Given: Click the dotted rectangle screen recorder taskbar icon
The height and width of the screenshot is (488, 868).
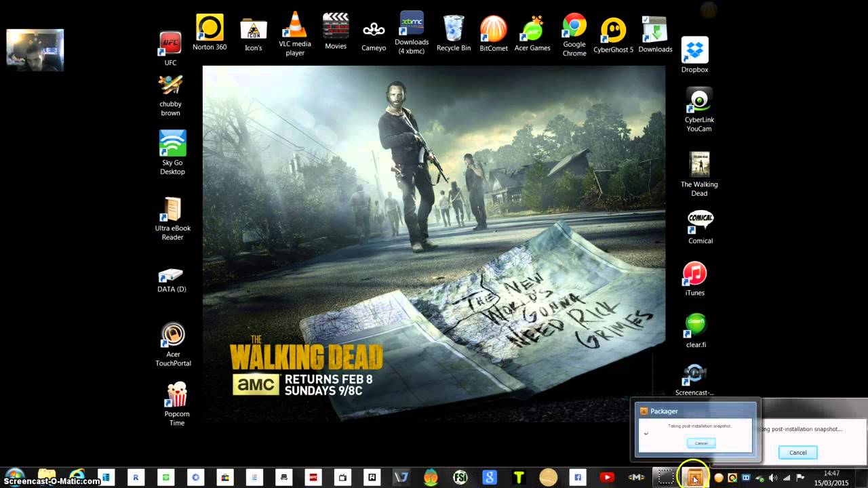Looking at the screenshot, I should tap(665, 477).
